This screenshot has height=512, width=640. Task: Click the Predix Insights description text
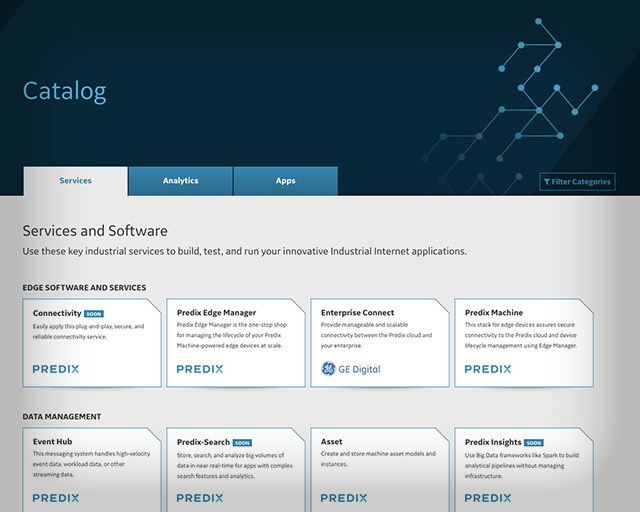tap(522, 466)
